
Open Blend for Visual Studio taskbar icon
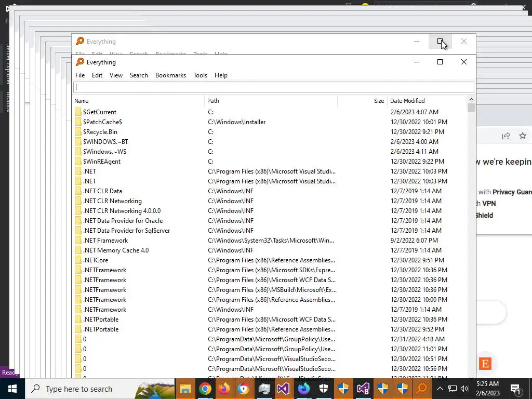point(363,389)
